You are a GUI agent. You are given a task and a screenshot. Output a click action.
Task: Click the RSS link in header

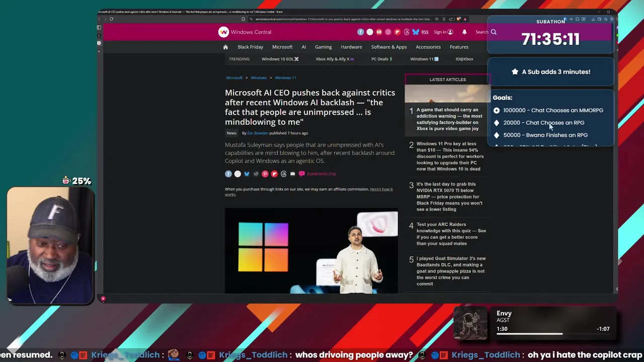click(x=425, y=32)
